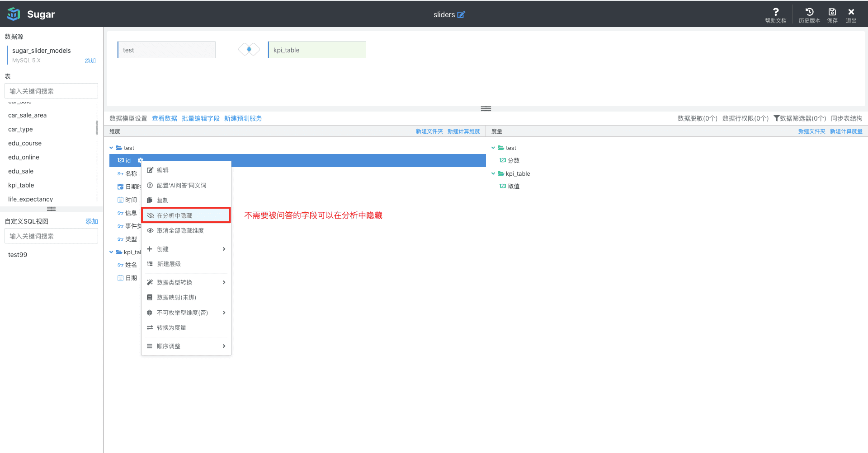
Task: Click the Str icon beside 名称
Action: 120,174
